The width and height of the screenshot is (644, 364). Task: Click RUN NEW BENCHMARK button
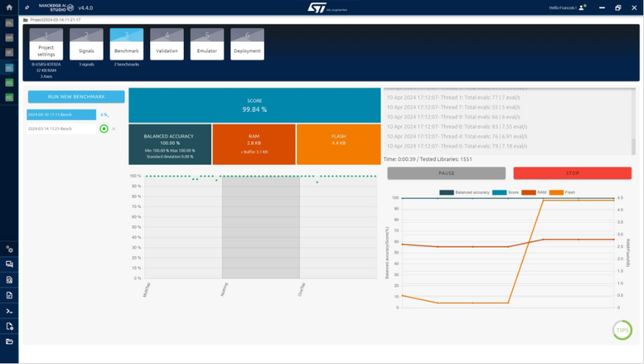point(76,96)
